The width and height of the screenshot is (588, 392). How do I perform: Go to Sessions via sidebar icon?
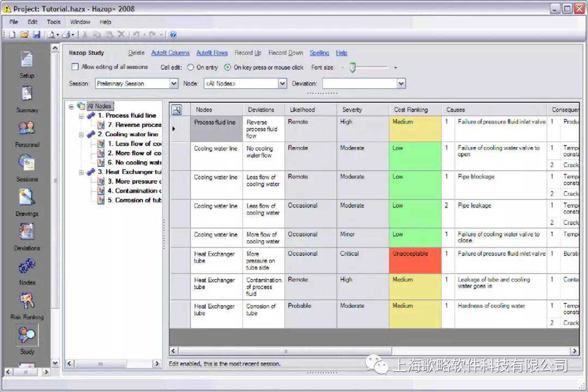click(27, 163)
